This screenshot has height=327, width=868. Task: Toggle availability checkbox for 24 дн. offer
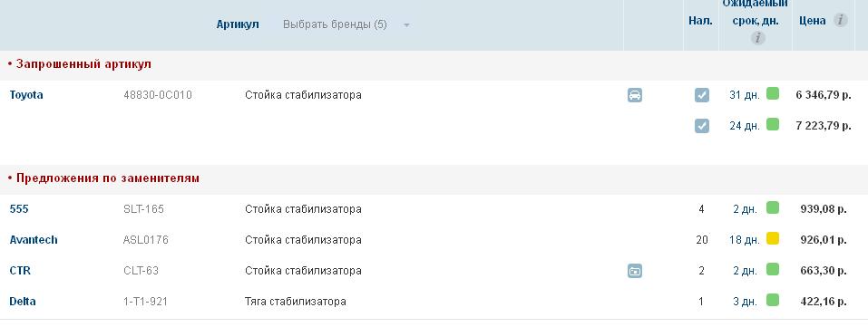point(701,126)
